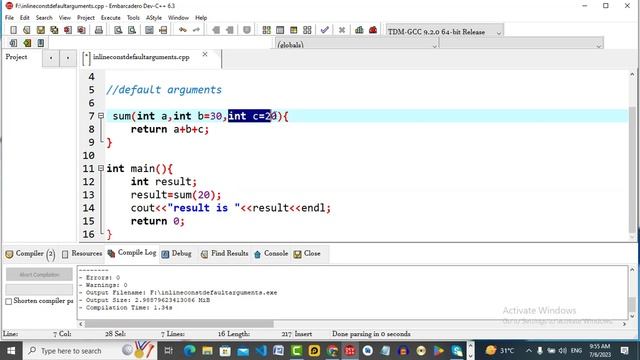
Task: Click the right arrow in Project panel tabs
Action: point(68,58)
